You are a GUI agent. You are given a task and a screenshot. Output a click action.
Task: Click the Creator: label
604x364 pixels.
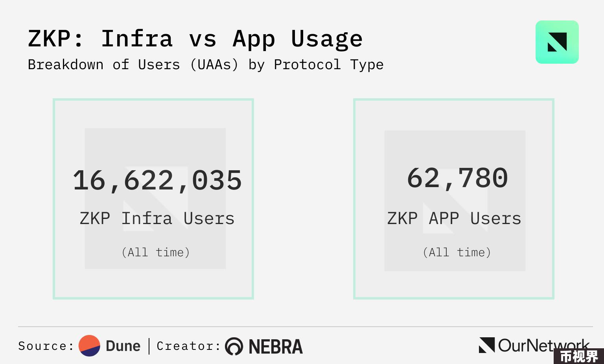pos(189,346)
